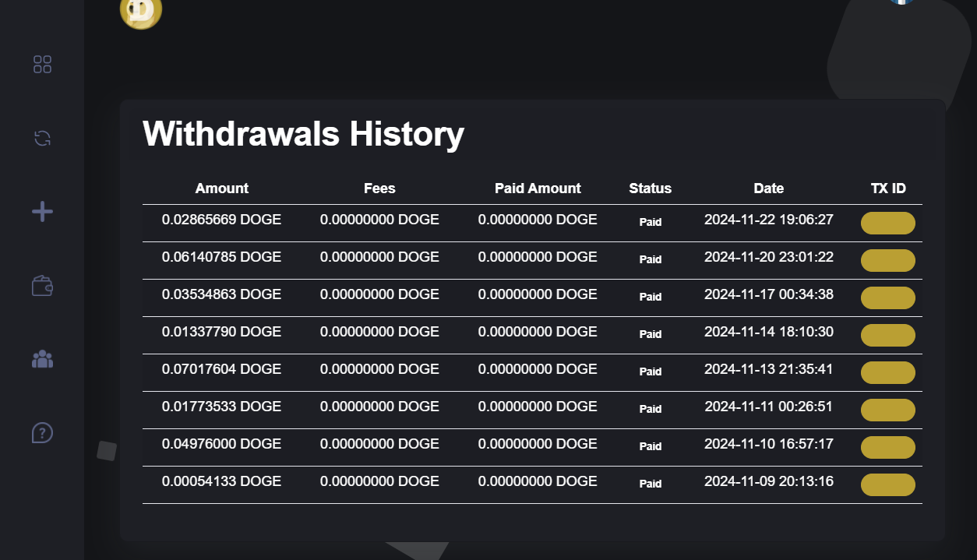Image resolution: width=977 pixels, height=560 pixels.
Task: Click date 2024-11-11 00:26:51
Action: point(769,407)
